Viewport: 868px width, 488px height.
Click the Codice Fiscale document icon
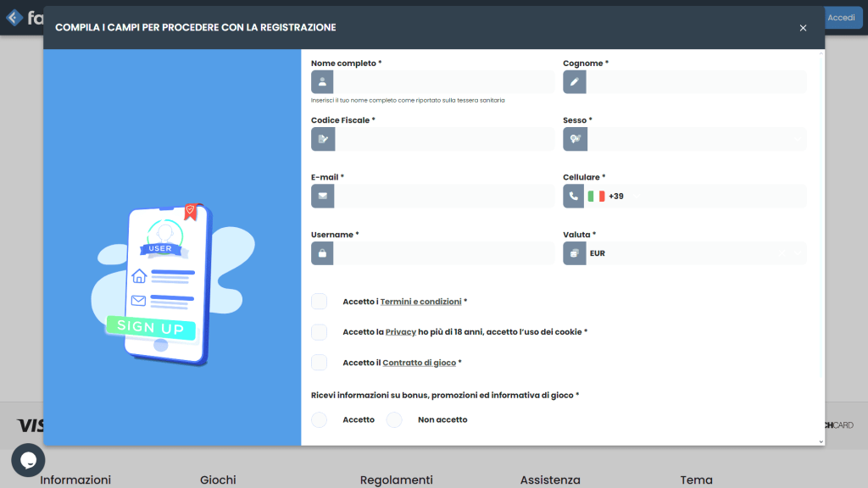(x=322, y=139)
